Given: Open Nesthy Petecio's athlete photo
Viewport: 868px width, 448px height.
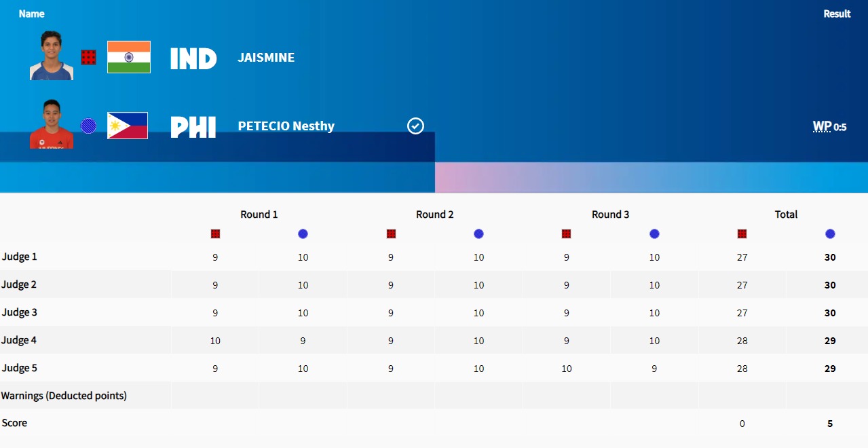Looking at the screenshot, I should pos(52,124).
